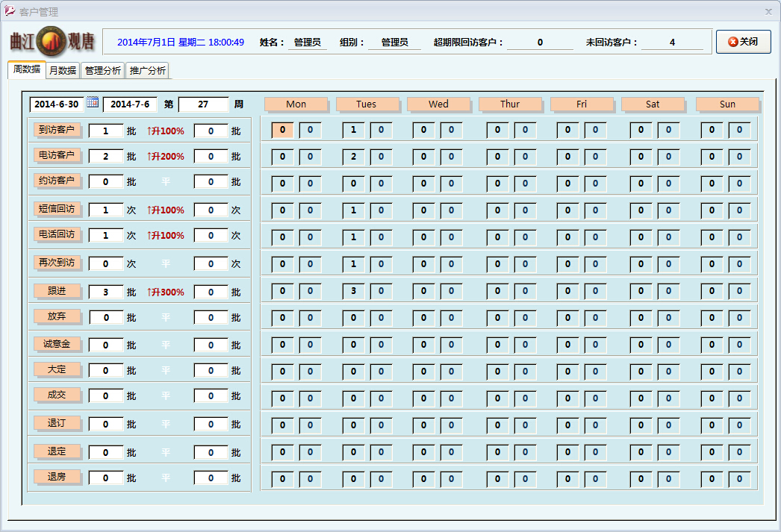The height and width of the screenshot is (532, 781).
Task: Click the 升300% growth label for 跟进
Action: 166,292
